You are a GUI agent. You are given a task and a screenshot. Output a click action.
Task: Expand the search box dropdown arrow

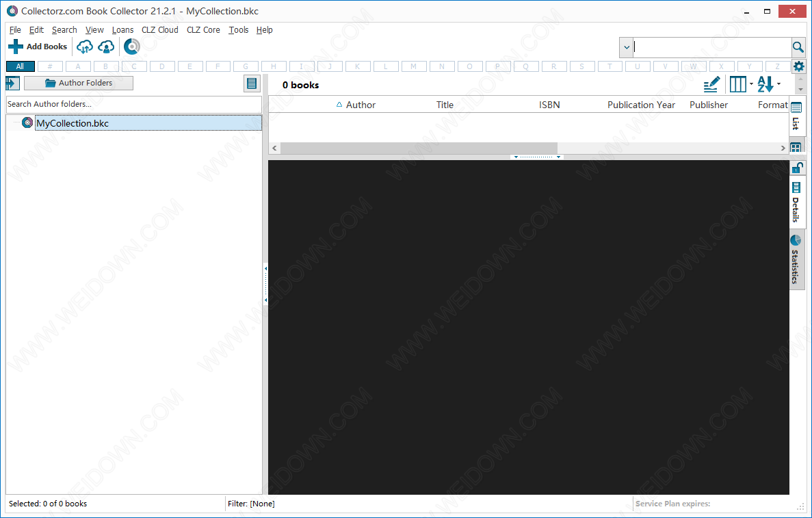(x=626, y=47)
